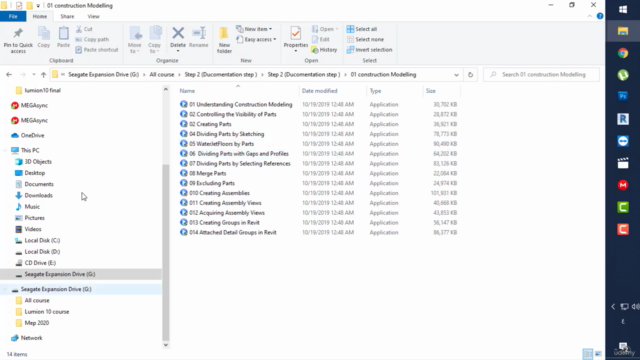Open Windows Start button
640x360 pixels.
tap(623, 9)
